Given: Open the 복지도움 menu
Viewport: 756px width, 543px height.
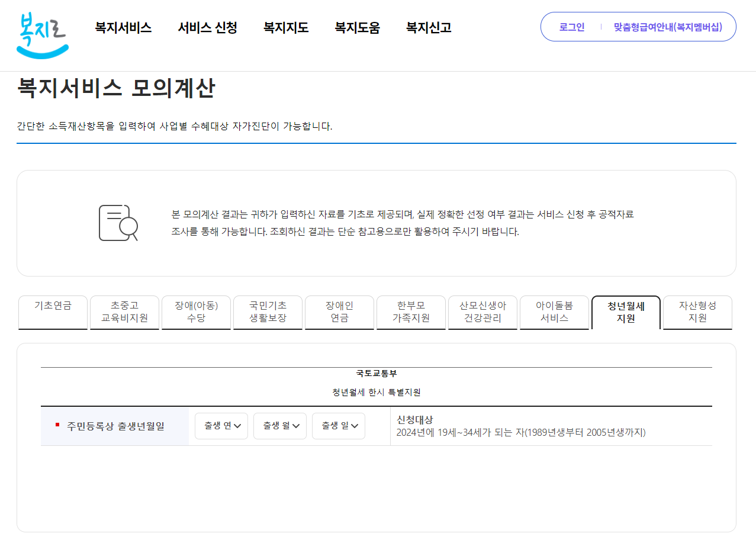Looking at the screenshot, I should coord(357,27).
